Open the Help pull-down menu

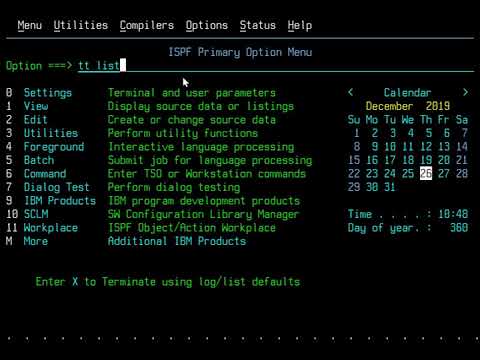[300, 25]
